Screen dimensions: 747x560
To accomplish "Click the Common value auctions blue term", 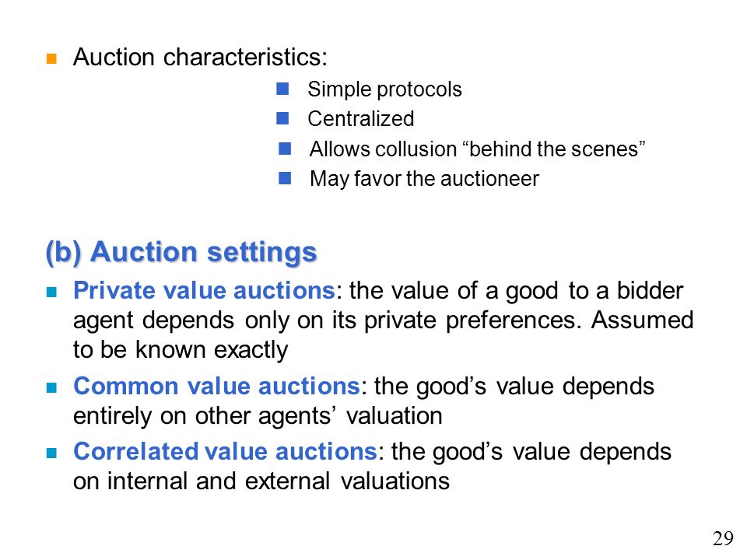I will pyautogui.click(x=217, y=386).
